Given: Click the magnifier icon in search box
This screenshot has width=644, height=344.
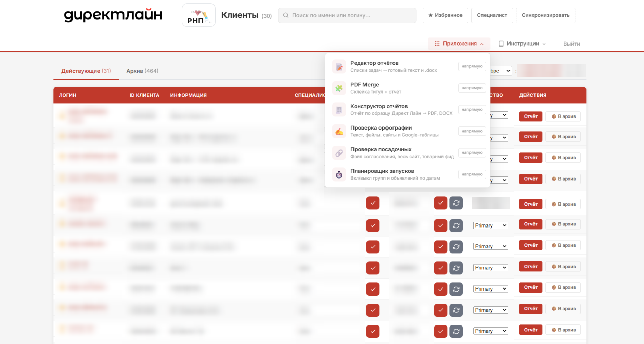Looking at the screenshot, I should point(286,15).
